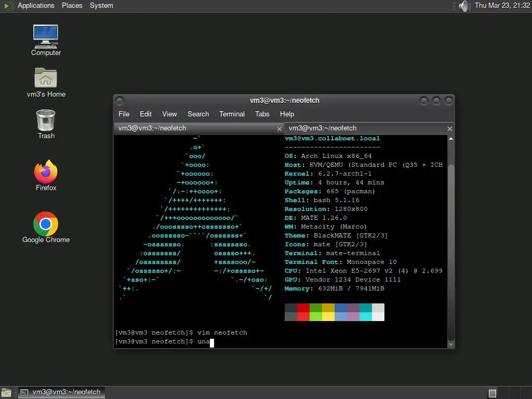Open the terminal View menu
This screenshot has width=532, height=399.
169,114
